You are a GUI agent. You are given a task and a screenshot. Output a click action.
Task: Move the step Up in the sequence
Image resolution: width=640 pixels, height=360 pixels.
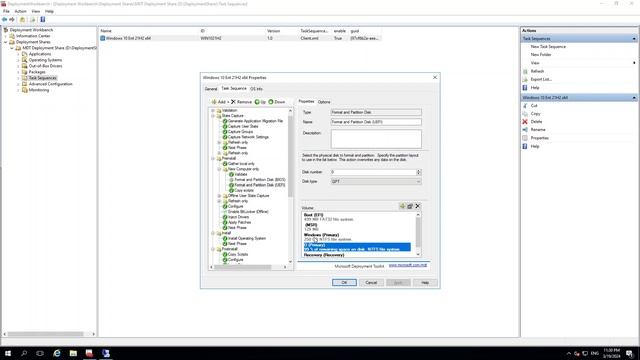point(260,102)
